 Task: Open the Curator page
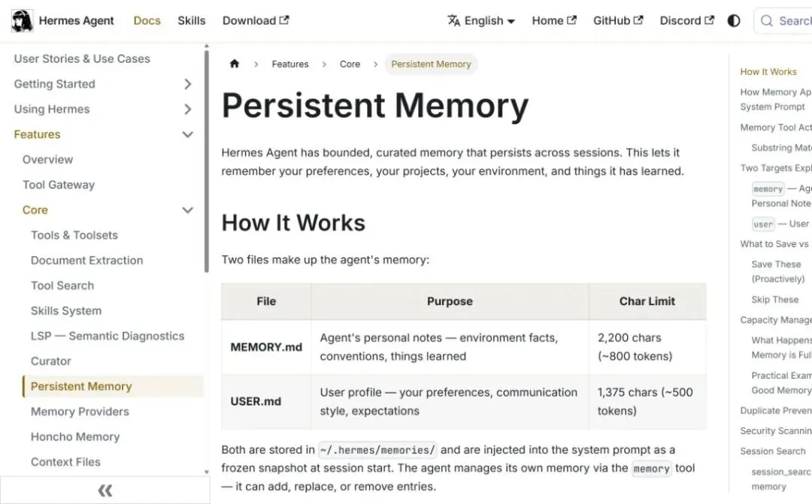click(51, 361)
